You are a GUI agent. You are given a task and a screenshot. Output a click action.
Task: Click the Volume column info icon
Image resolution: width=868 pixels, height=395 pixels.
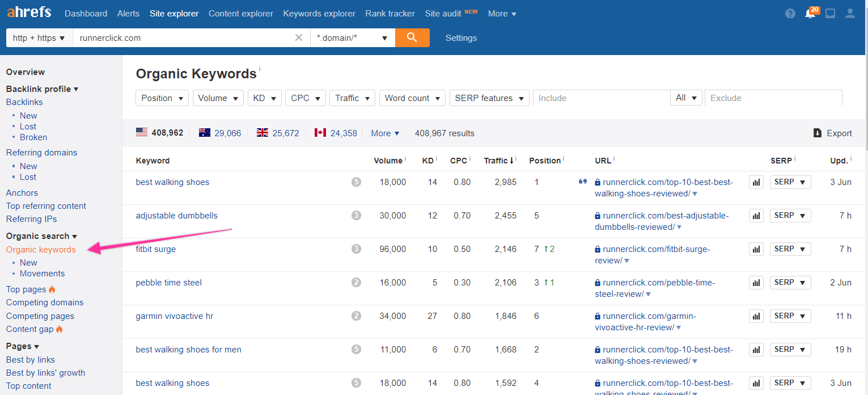pyautogui.click(x=405, y=159)
